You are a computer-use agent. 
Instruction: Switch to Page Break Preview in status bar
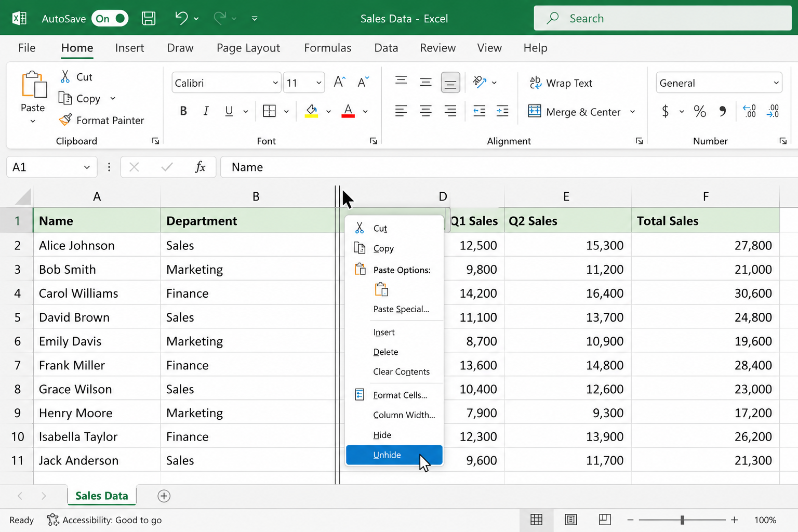(605, 520)
